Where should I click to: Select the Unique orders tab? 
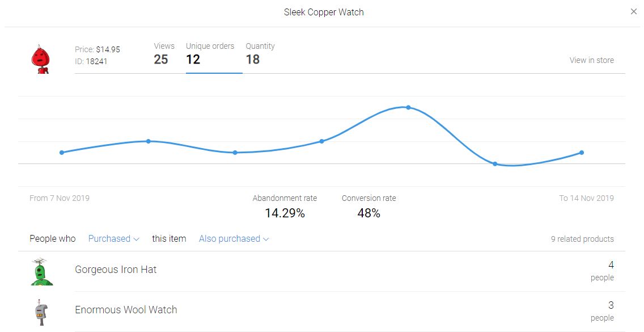[210, 54]
